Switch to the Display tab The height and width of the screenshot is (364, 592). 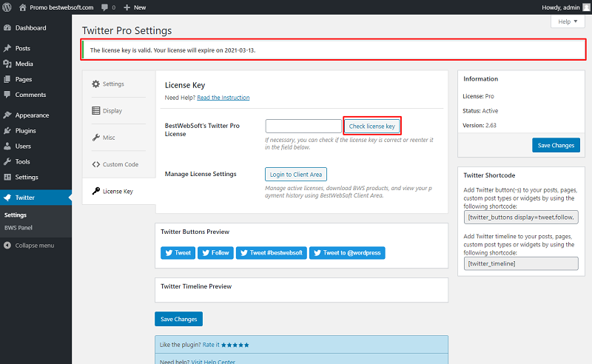coord(112,111)
